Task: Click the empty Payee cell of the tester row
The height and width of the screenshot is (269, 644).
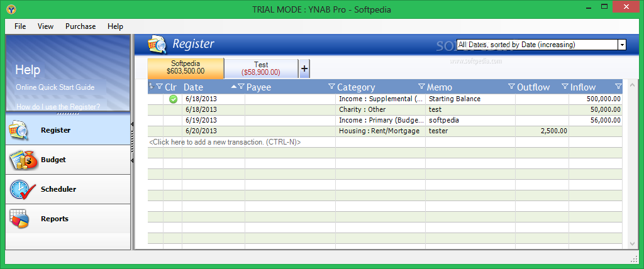Action: (291, 131)
